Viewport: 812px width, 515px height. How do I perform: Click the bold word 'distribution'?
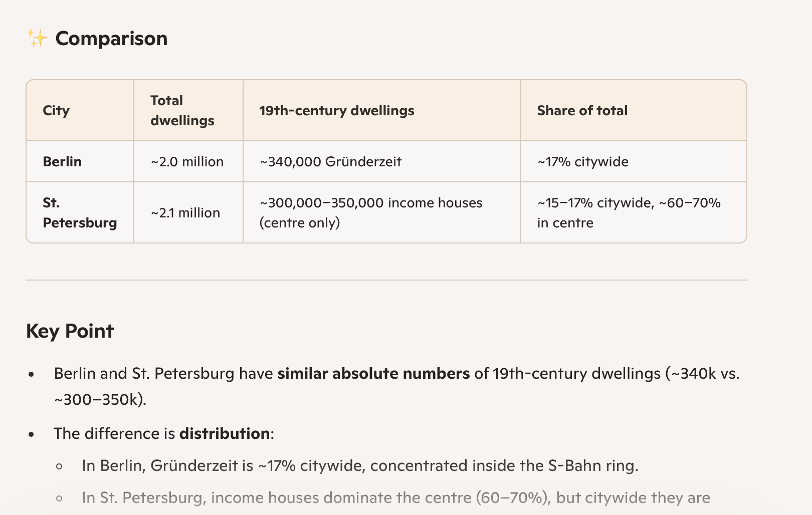coord(224,433)
